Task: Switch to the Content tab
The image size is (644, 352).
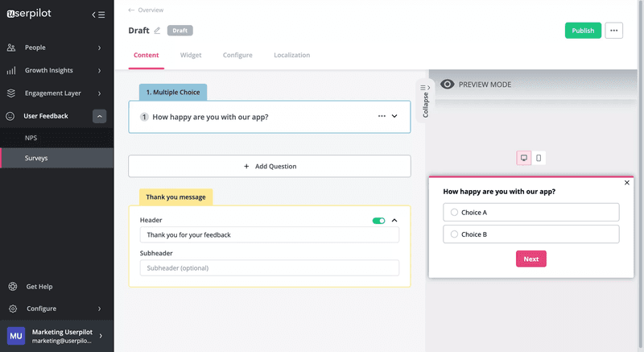Action: (x=147, y=55)
